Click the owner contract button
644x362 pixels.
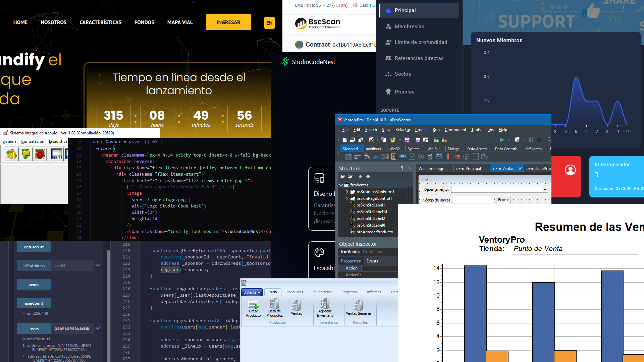[34, 285]
